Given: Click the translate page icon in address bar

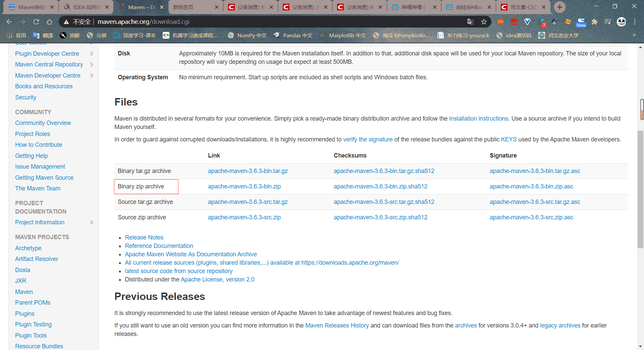Looking at the screenshot, I should point(470,22).
